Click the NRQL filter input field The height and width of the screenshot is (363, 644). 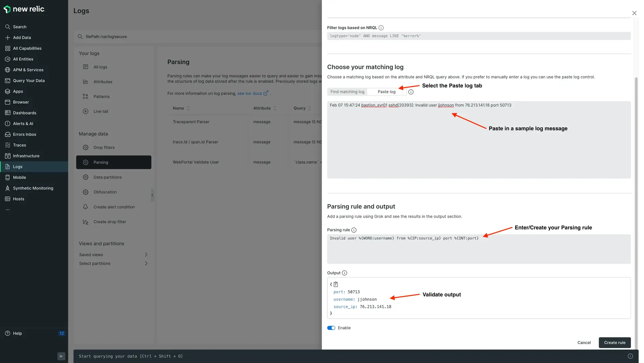point(479,36)
